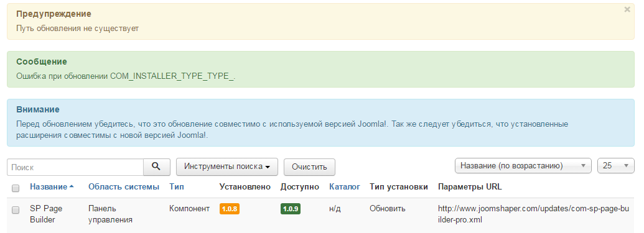644x233 pixels.
Task: Click the orange 1.0.8 installed version badge
Action: [x=230, y=209]
